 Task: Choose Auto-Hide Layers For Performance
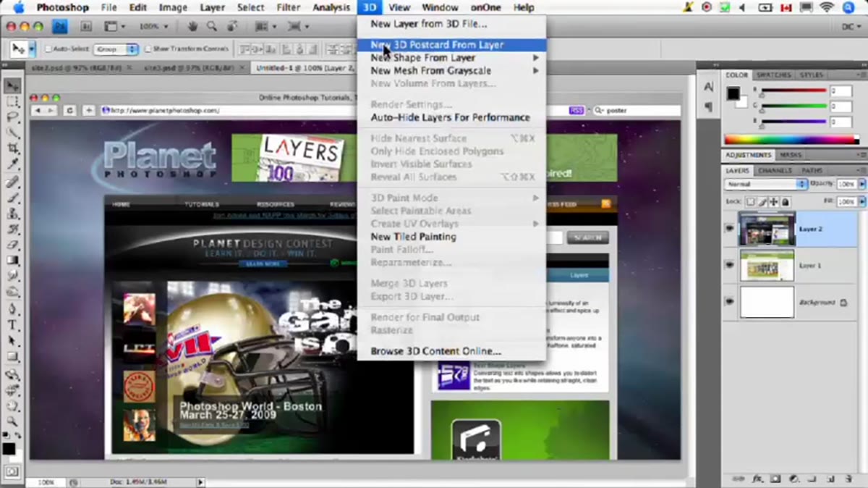pos(450,117)
